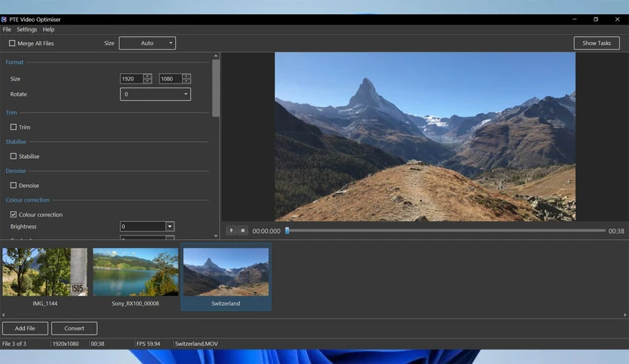Click the PTE Video Optimiser app icon

point(4,20)
